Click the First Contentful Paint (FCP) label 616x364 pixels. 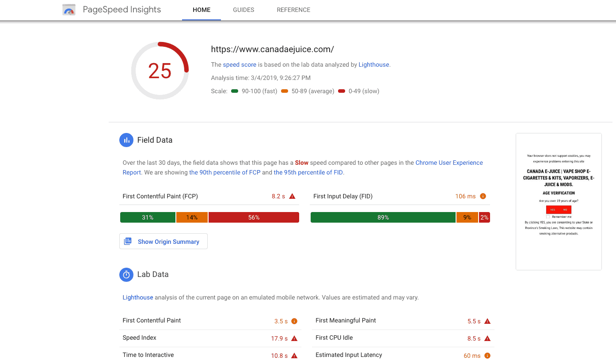point(160,196)
